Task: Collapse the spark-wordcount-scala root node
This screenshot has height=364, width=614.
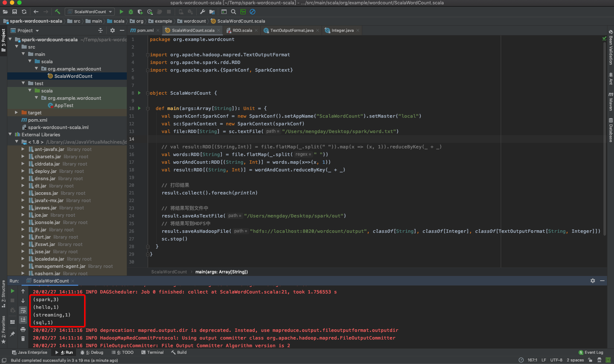Action: (10, 39)
